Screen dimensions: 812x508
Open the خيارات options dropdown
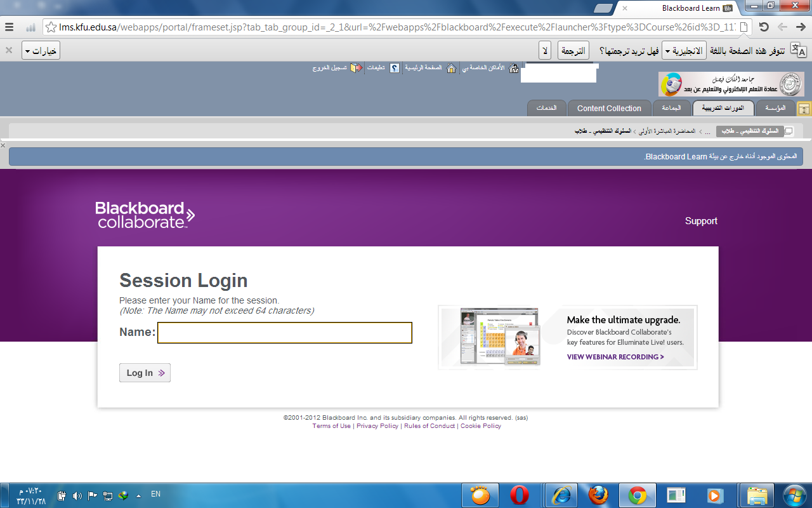pyautogui.click(x=41, y=51)
